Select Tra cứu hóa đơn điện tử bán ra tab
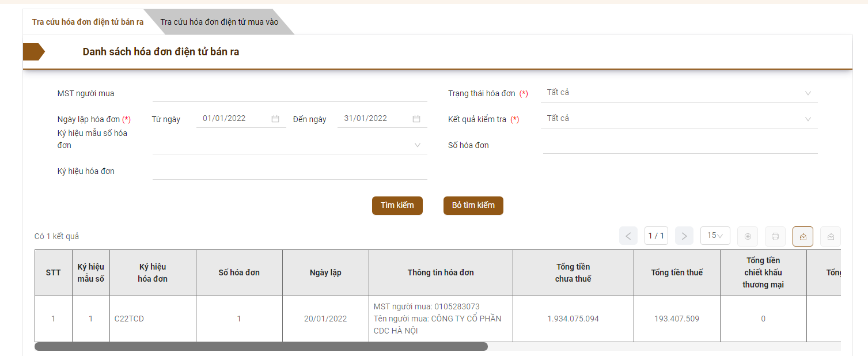The image size is (868, 356). point(88,22)
